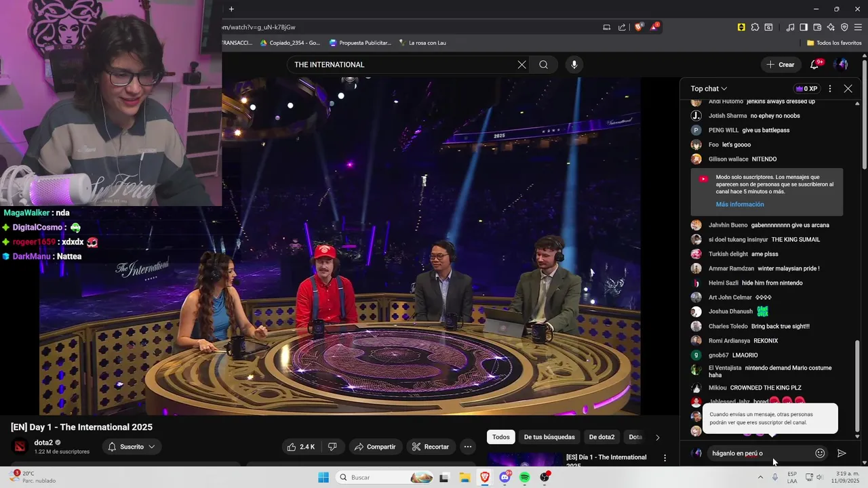
Task: Click the taskbar Buscar search box
Action: pos(385,477)
